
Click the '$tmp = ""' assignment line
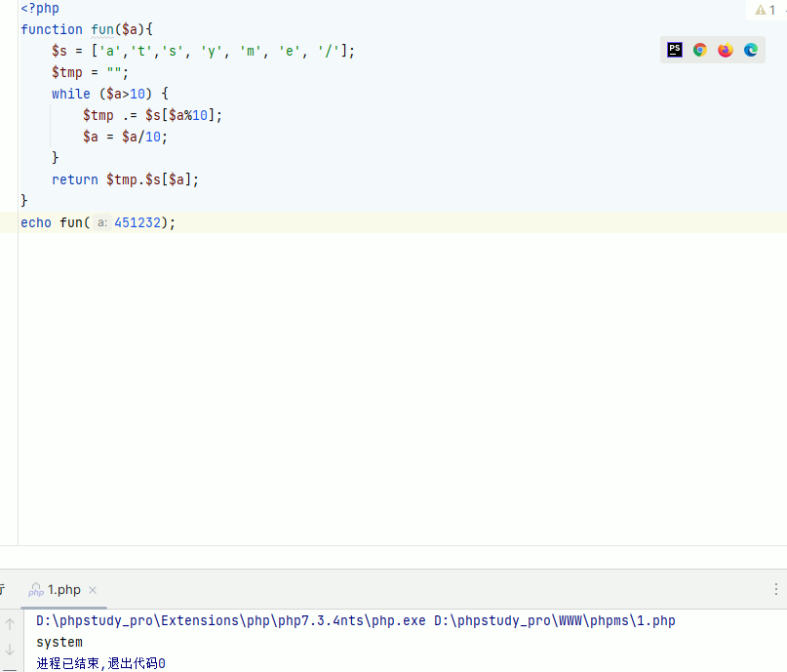pyautogui.click(x=91, y=72)
